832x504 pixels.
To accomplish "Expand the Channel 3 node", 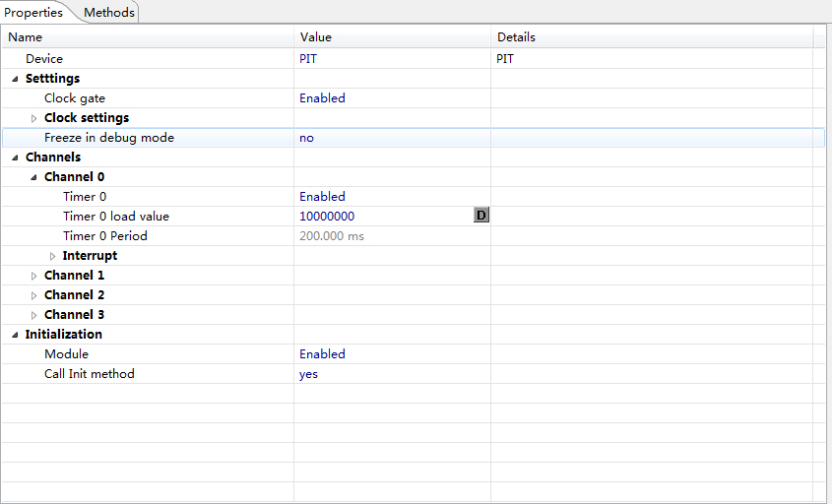I will point(33,315).
